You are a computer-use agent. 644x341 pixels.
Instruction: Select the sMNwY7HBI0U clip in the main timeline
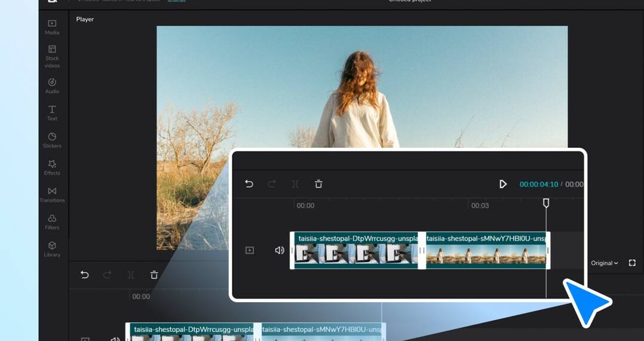pyautogui.click(x=321, y=332)
